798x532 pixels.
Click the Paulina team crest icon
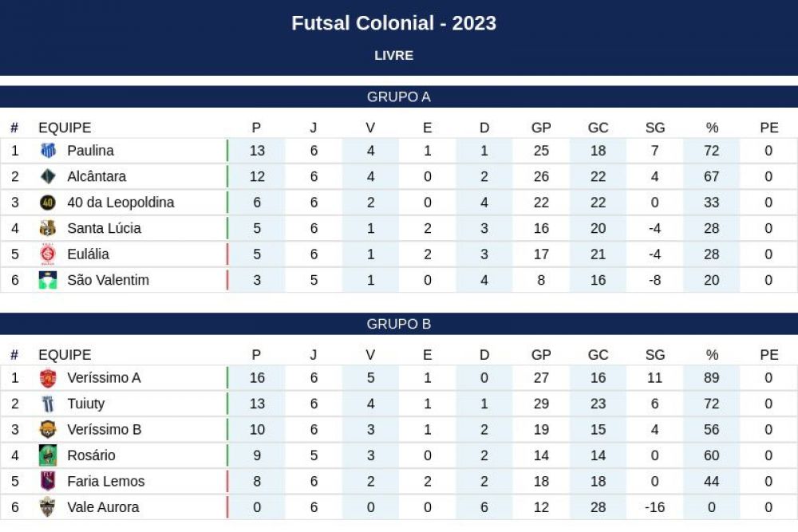click(x=48, y=151)
